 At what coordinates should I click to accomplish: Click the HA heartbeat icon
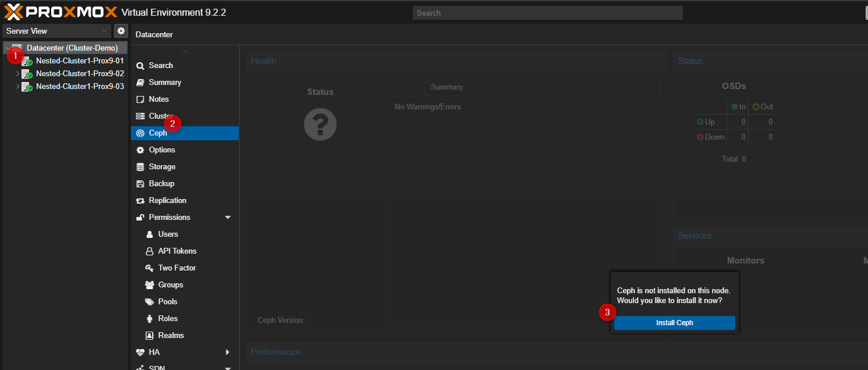(140, 353)
